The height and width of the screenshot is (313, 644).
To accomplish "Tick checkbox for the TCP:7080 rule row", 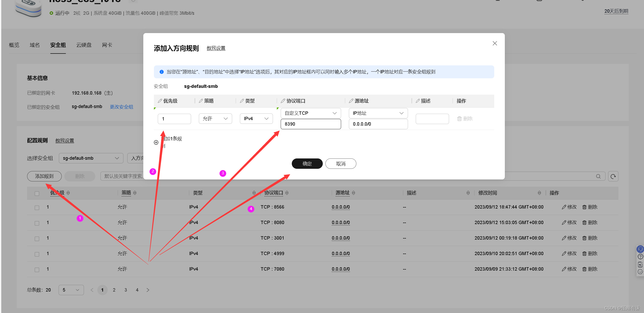I will pos(37,270).
